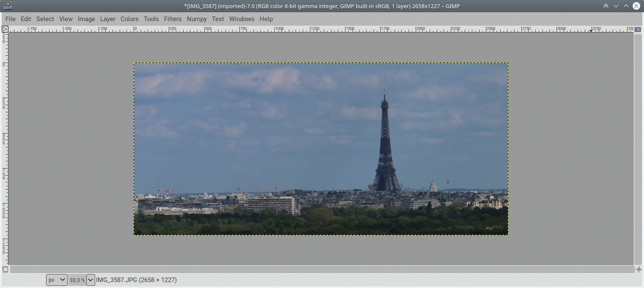Image resolution: width=644 pixels, height=288 pixels.
Task: Open the Numpy menu
Action: click(x=197, y=19)
